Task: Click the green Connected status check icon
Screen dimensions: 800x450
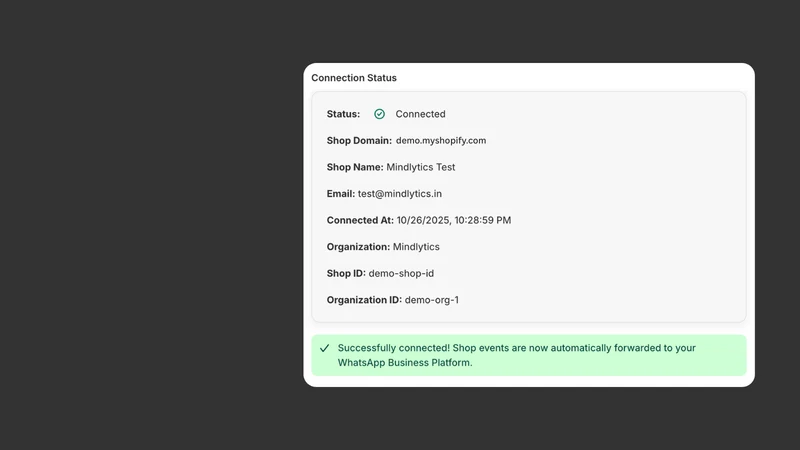Action: click(379, 114)
